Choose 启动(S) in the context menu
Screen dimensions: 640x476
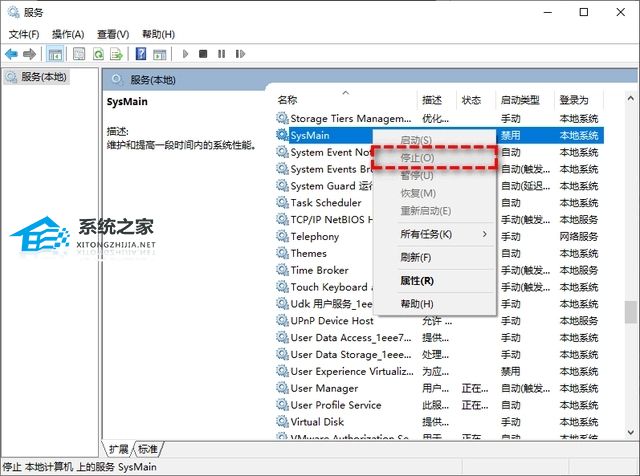(x=435, y=140)
